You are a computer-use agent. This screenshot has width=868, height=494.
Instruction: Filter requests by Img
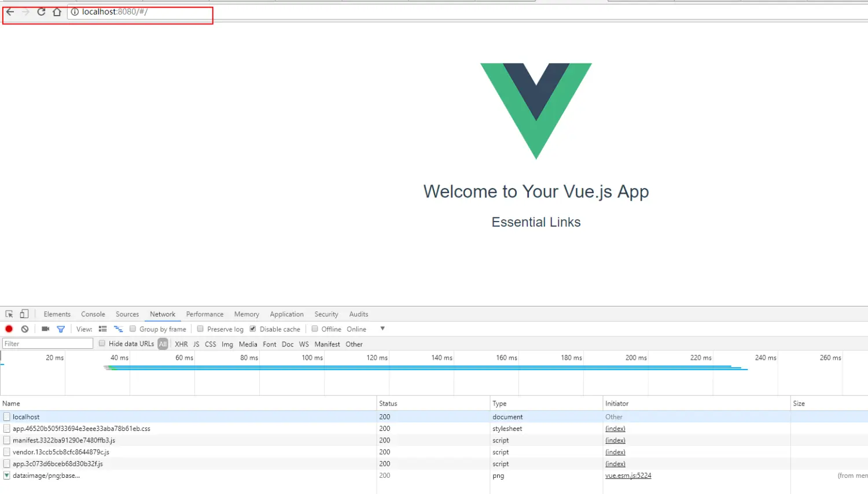pyautogui.click(x=227, y=344)
